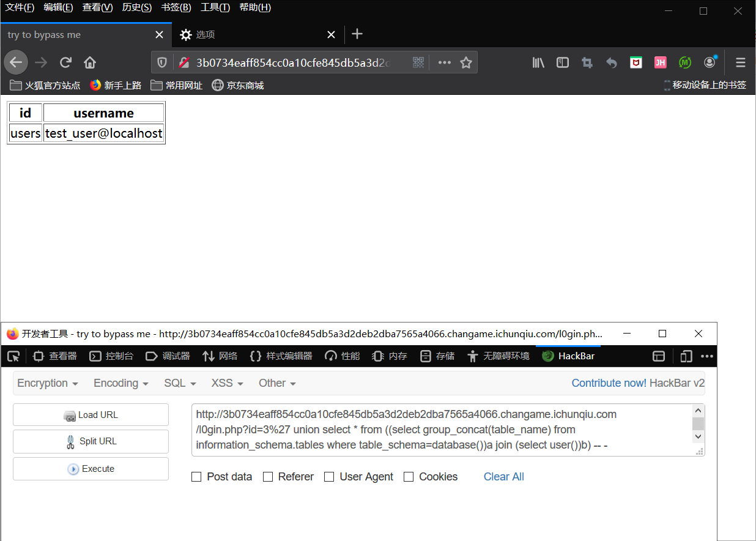
Task: Go back to previous page
Action: (16, 62)
